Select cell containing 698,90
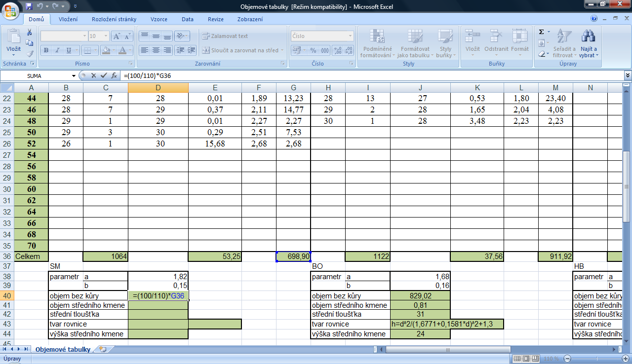Viewport: 632px width, 364px height. pos(293,256)
